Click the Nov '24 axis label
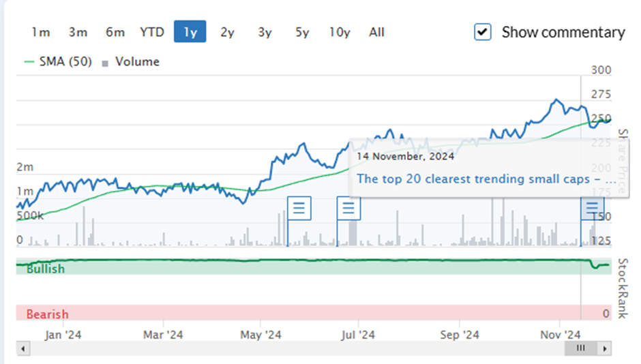641x364 pixels. (561, 335)
